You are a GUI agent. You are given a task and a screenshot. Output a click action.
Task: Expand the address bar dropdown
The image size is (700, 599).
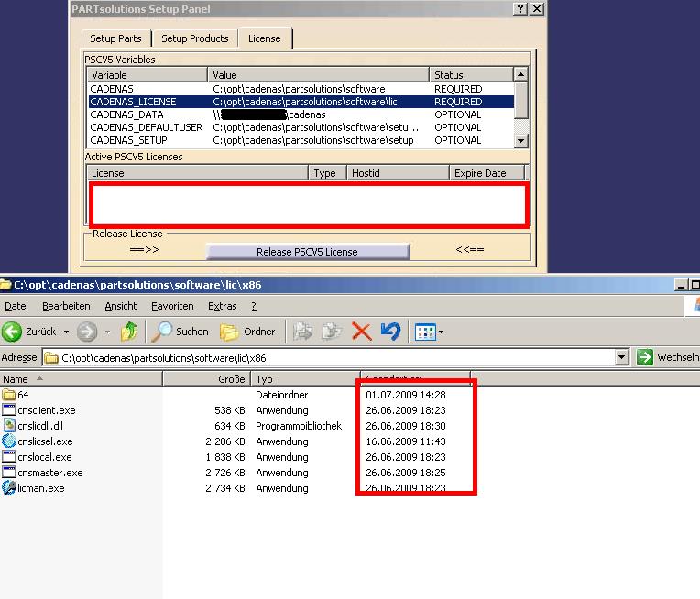[x=622, y=357]
